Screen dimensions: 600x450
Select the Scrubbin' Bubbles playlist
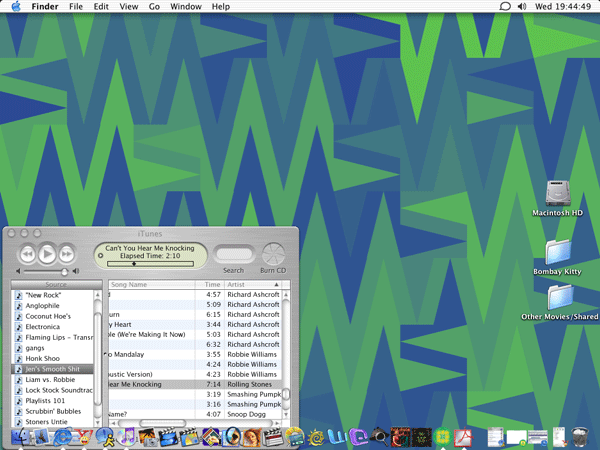pyautogui.click(x=53, y=411)
